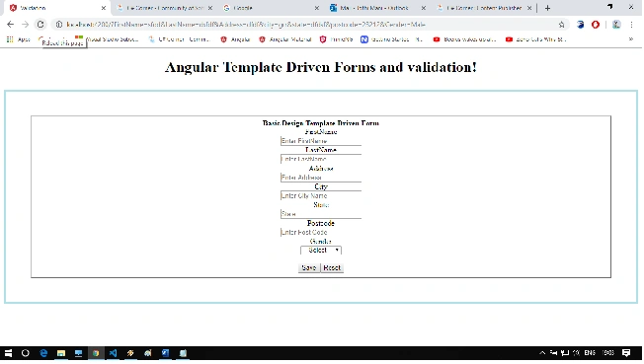Open the Angular Material bookmark
This screenshot has width=644, height=364.
tap(285, 39)
